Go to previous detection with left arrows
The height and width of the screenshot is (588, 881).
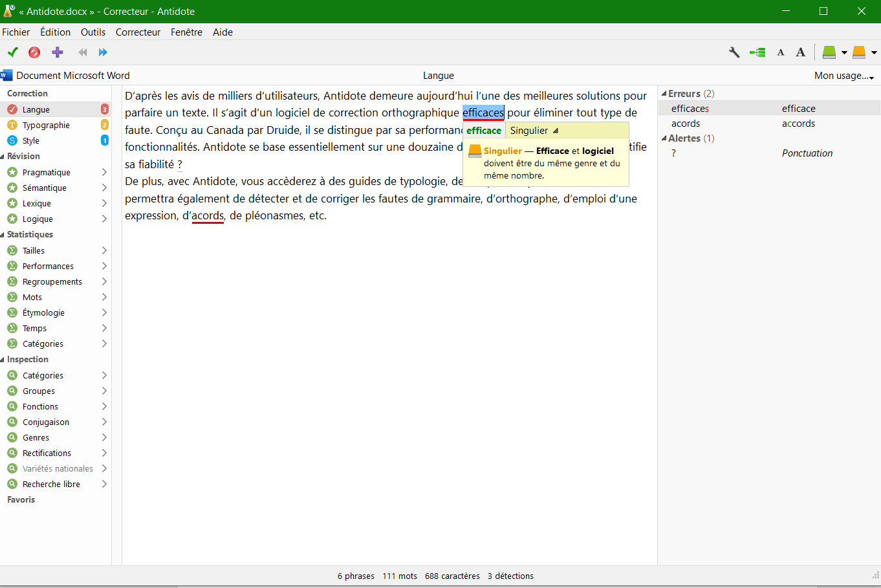(83, 52)
